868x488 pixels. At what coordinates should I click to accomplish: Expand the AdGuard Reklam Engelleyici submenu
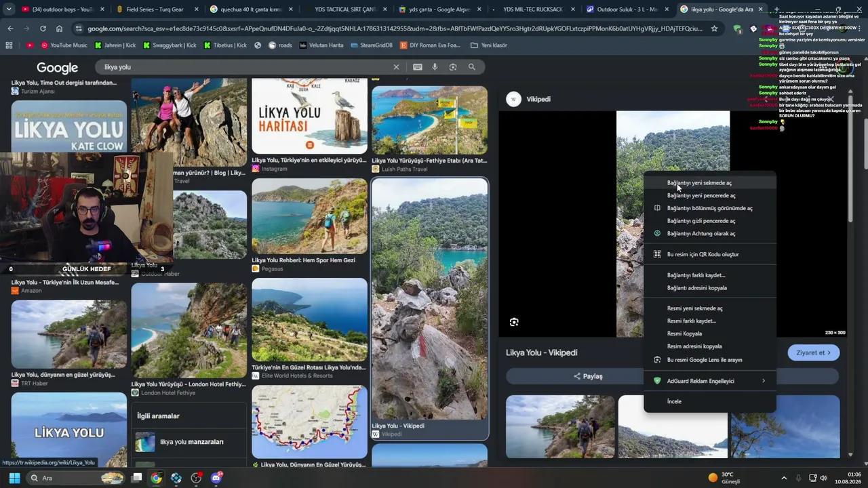(x=710, y=381)
